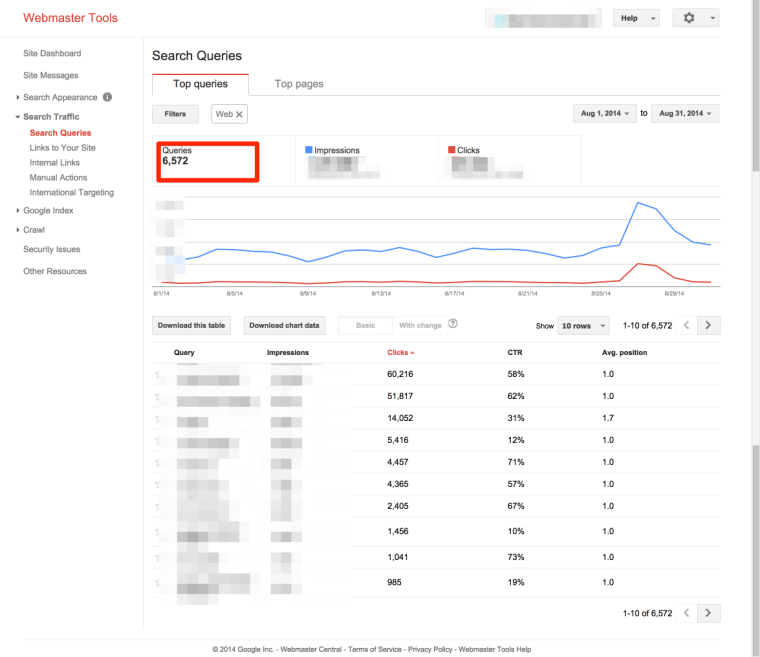Open the dropdown arrow beside the gear
The image size is (760, 657).
[x=712, y=18]
